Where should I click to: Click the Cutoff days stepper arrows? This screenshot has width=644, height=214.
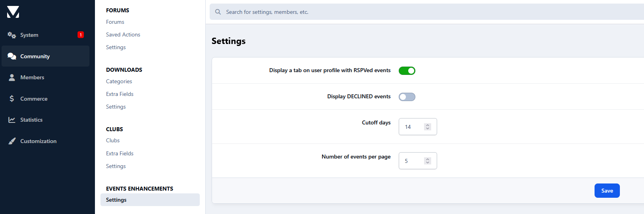coord(428,127)
